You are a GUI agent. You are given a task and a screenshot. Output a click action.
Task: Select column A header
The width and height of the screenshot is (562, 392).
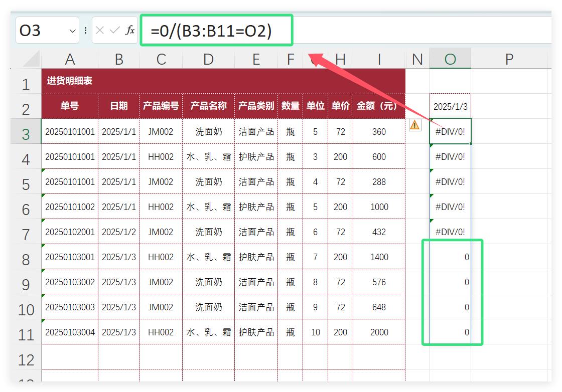70,59
